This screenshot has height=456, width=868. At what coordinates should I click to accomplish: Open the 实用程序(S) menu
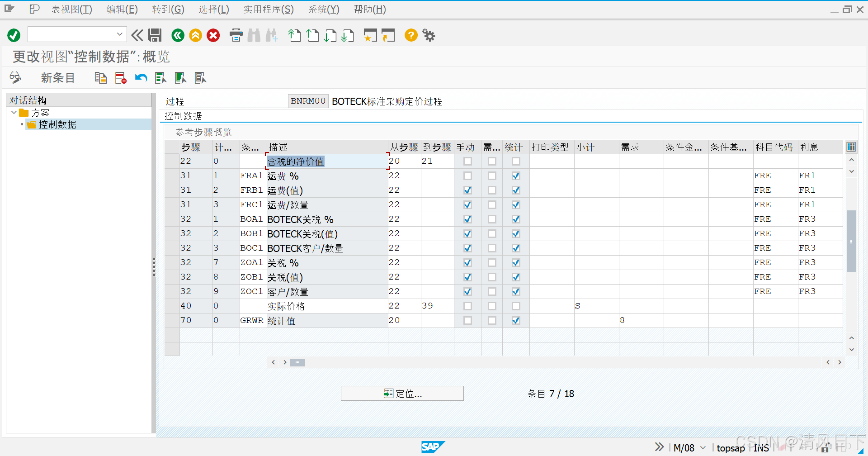coord(269,9)
